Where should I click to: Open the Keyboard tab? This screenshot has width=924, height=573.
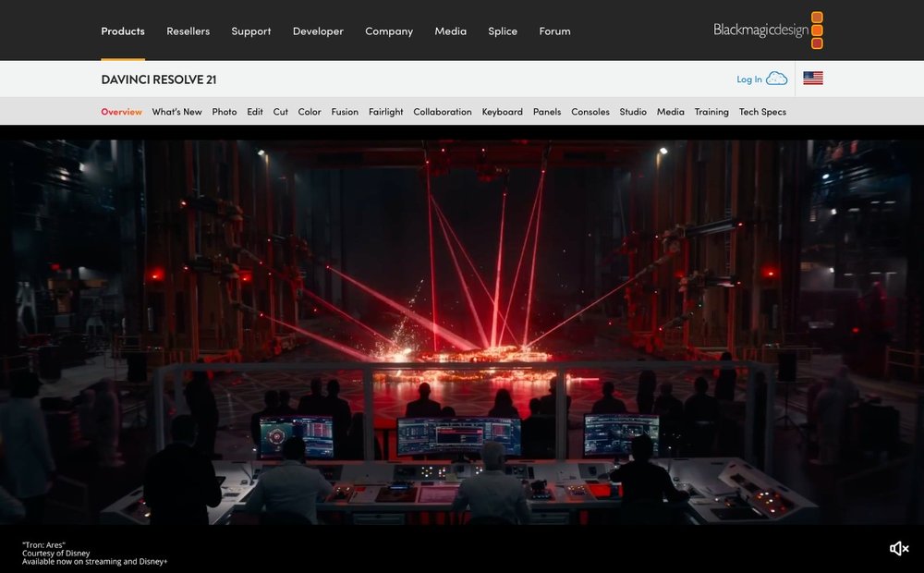502,112
